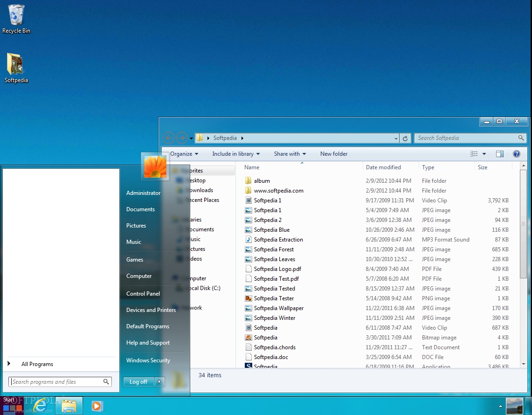Viewport: 532px width, 415px height.
Task: Select Softpedia Logo.pdf file
Action: [377, 269]
